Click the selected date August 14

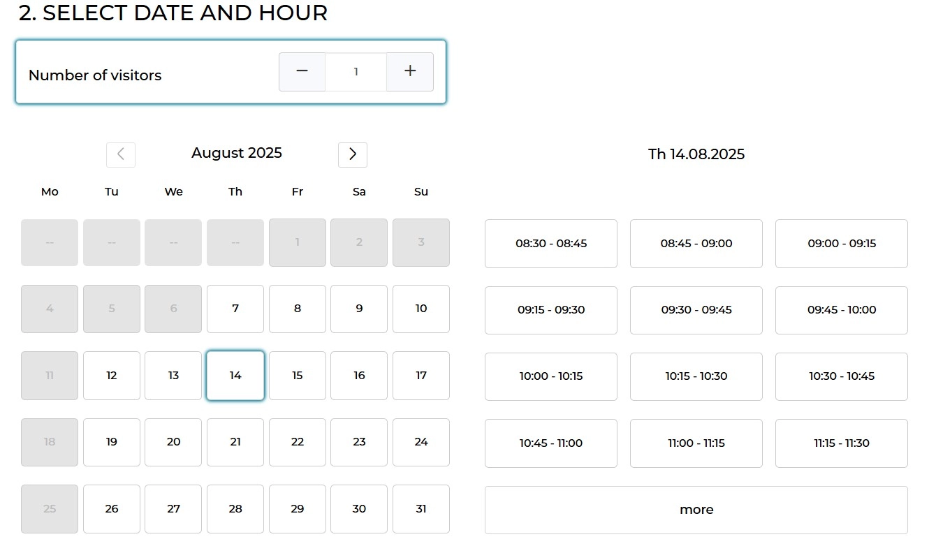click(235, 376)
